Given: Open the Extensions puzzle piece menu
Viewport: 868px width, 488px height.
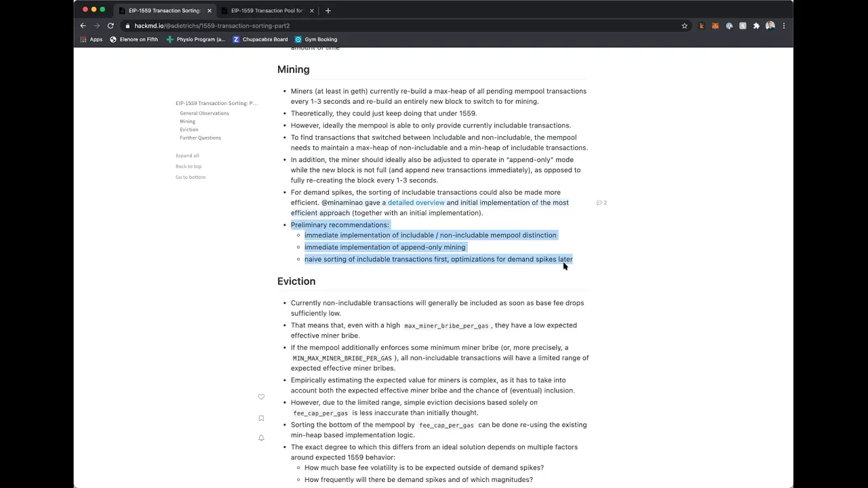Looking at the screenshot, I should [x=756, y=26].
